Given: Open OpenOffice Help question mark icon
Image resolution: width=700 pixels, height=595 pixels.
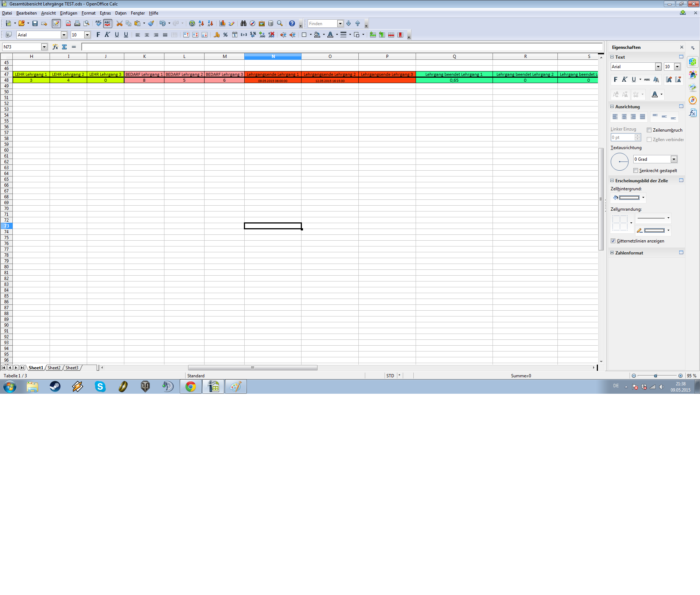Looking at the screenshot, I should (292, 24).
